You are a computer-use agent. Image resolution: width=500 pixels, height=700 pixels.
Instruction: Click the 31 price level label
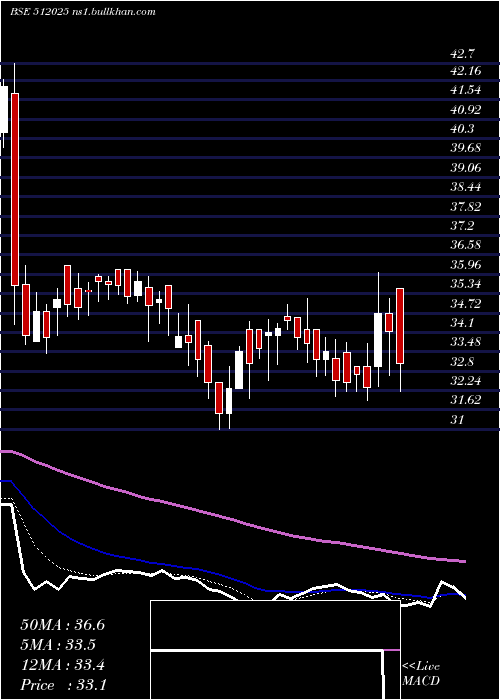458,419
